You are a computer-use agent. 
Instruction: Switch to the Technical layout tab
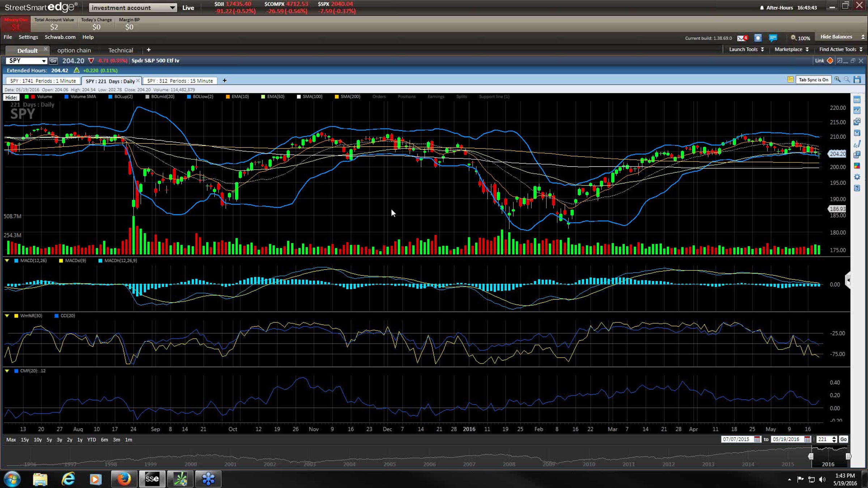pos(120,50)
